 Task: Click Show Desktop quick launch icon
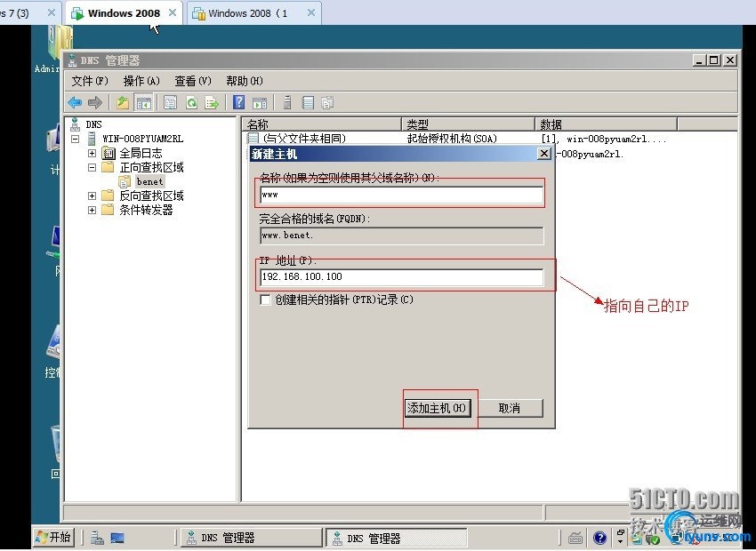[x=117, y=538]
